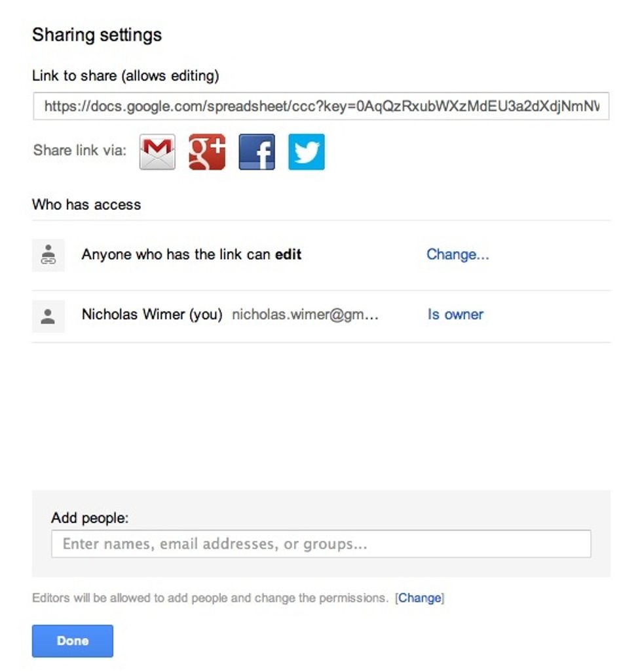
Task: Click the Who has access heading
Action: click(86, 205)
